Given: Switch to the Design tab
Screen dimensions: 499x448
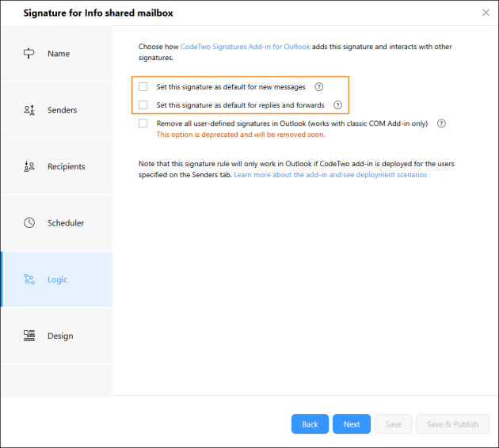Looking at the screenshot, I should tap(56, 336).
